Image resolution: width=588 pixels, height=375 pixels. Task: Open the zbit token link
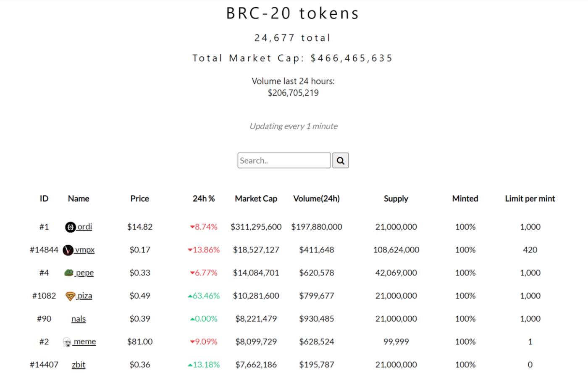click(x=79, y=365)
